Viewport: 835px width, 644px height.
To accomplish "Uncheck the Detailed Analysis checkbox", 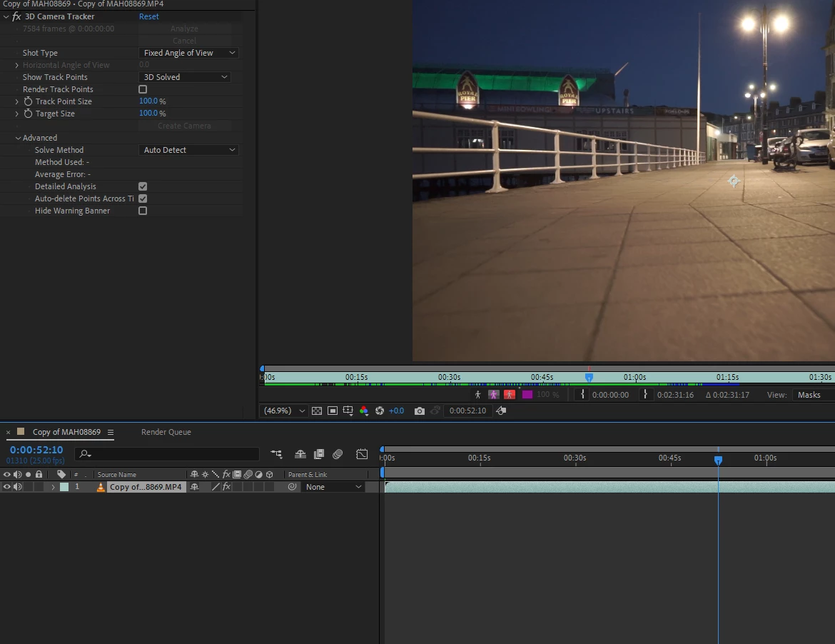I will pyautogui.click(x=143, y=186).
